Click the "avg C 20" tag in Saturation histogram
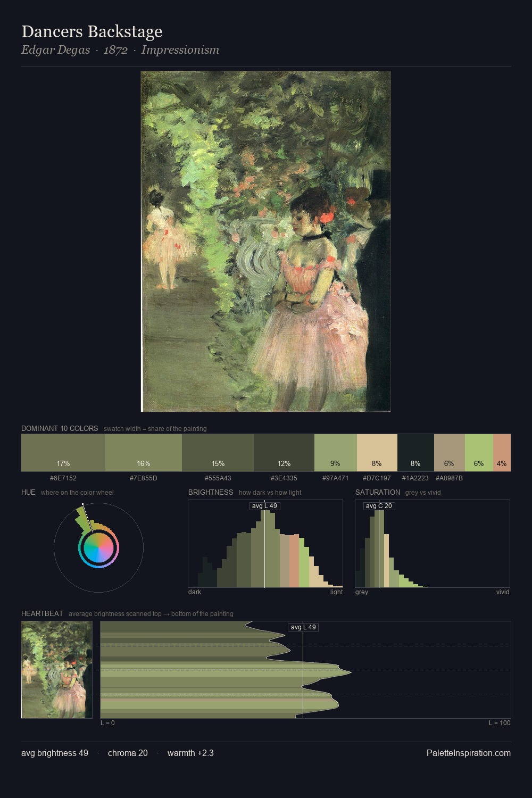Viewport: 532px width, 798px height. click(x=379, y=506)
